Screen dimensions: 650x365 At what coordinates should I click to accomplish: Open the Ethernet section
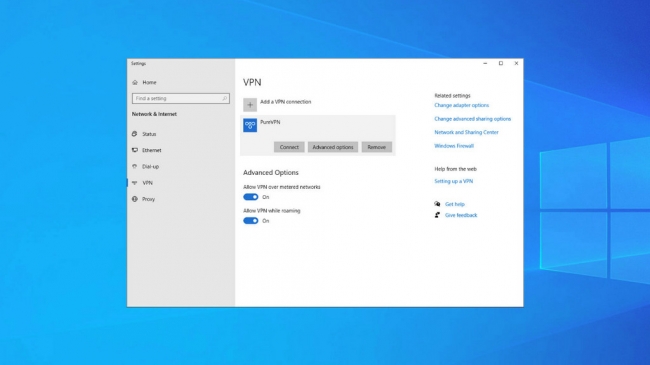(152, 150)
